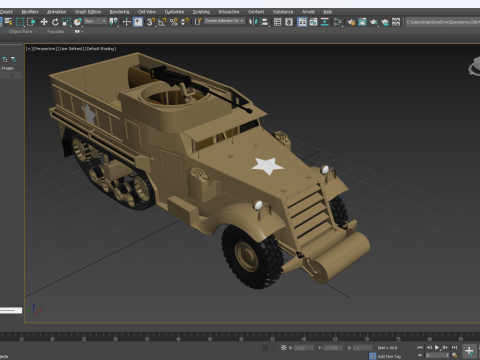Click the viewport [+] general menu
480x360 pixels.
pyautogui.click(x=29, y=49)
